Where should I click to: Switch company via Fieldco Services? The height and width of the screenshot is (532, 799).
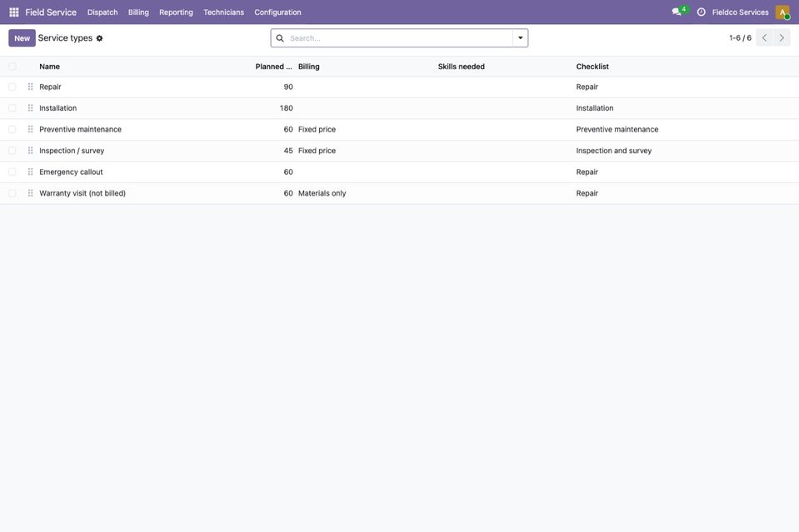pyautogui.click(x=740, y=12)
